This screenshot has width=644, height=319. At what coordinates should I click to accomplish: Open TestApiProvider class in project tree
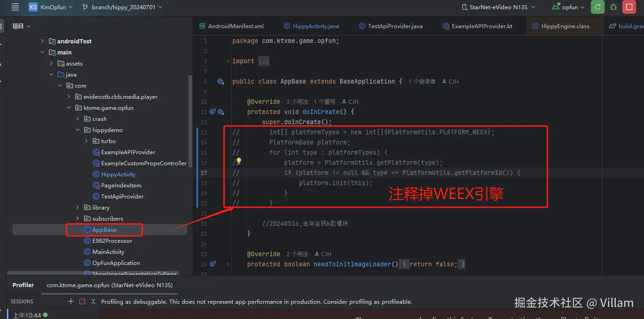click(118, 196)
